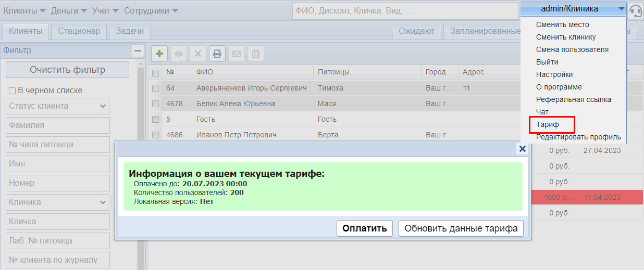Open the 'Статус клиента' dropdown
The height and width of the screenshot is (270, 644).
click(x=58, y=106)
